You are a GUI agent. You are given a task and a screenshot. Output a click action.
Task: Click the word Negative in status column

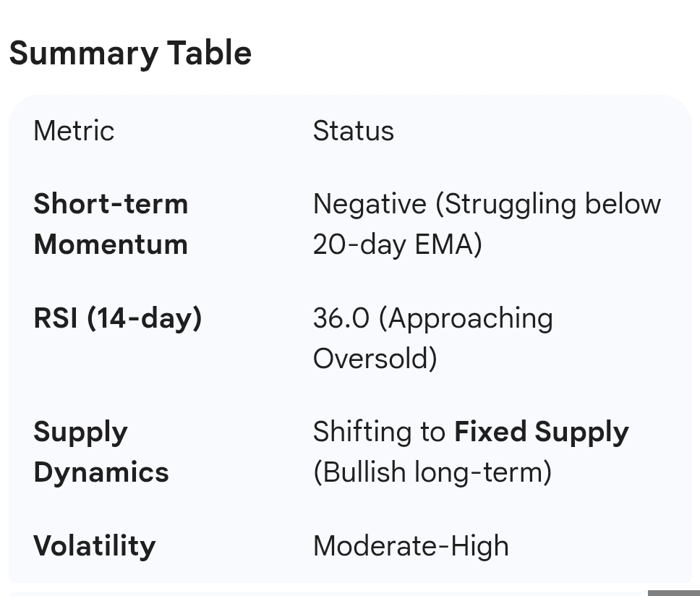pos(370,204)
